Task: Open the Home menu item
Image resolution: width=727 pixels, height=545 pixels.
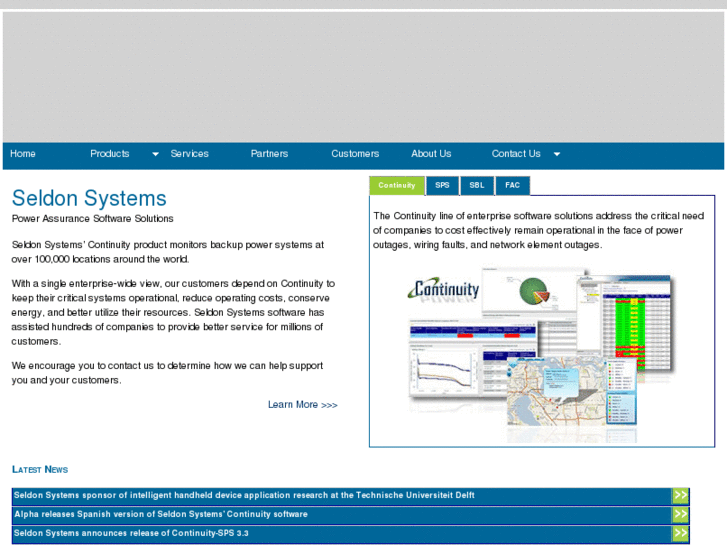Action: click(23, 154)
